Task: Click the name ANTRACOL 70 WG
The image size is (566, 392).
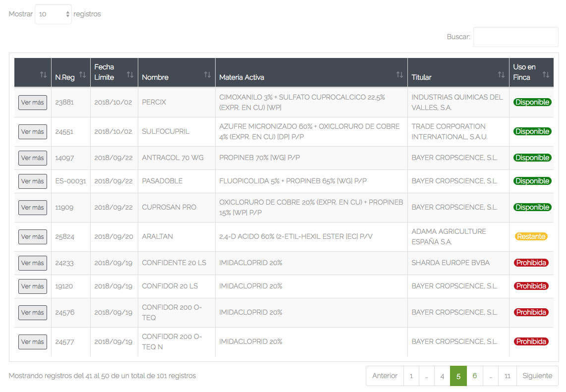Action: 173,158
